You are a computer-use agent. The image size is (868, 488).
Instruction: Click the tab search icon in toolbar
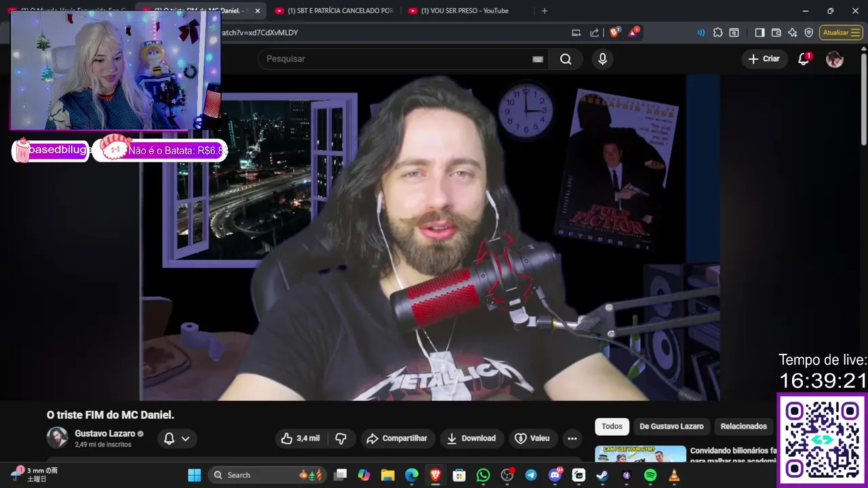(734, 33)
